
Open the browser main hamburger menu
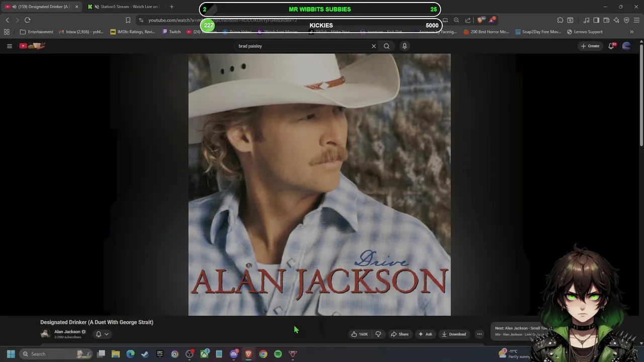tap(636, 20)
